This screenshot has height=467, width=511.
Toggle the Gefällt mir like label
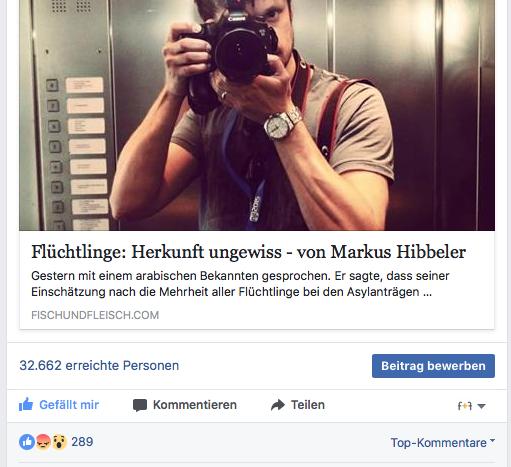click(69, 405)
